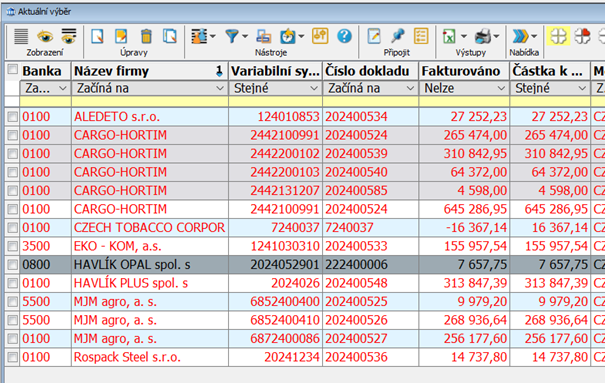This screenshot has height=383, width=605.
Task: Attach a note with notepad pencil icon
Action: (374, 36)
